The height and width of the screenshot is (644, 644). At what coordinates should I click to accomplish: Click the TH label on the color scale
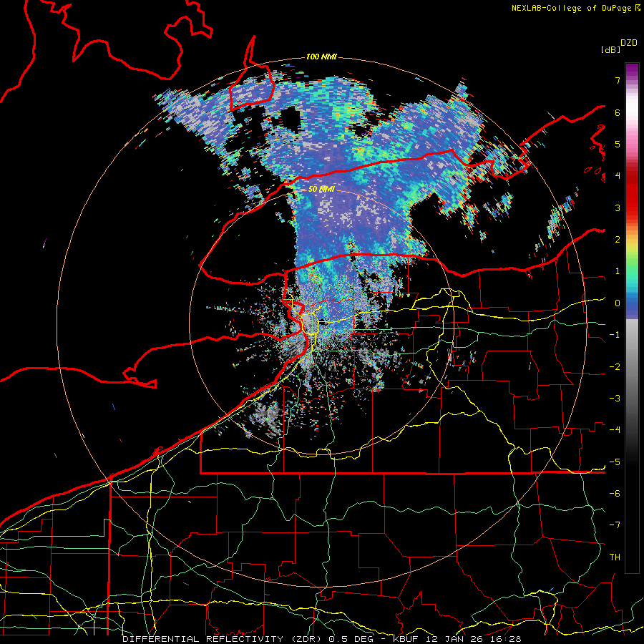coord(615,557)
